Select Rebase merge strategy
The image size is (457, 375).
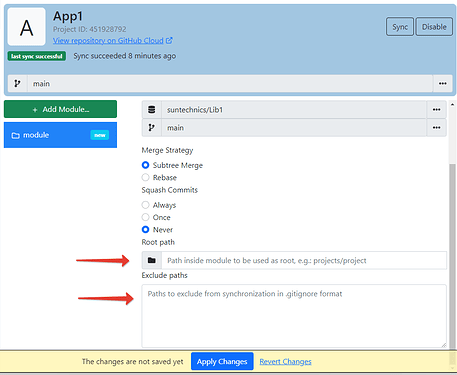145,177
